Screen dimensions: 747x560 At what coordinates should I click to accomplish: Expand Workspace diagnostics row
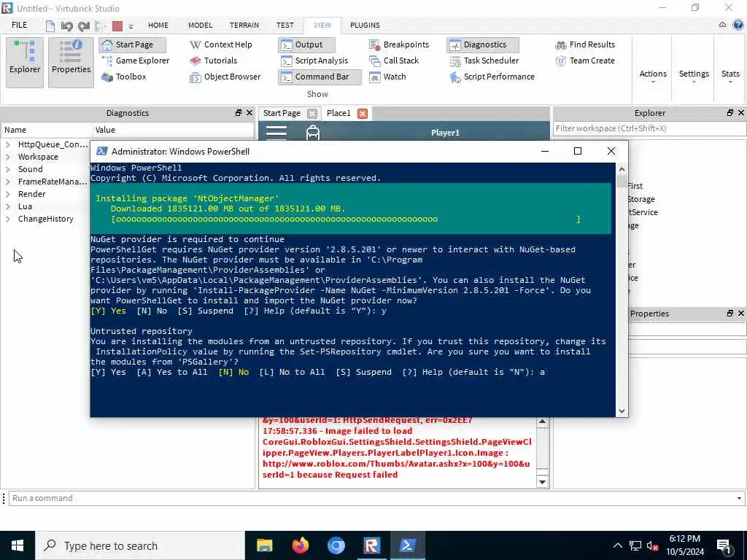7,157
